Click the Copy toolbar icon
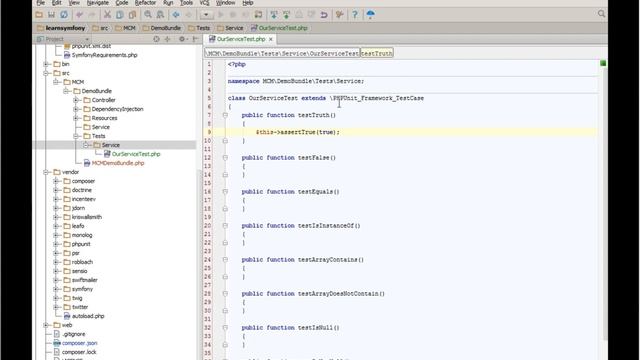 [x=120, y=15]
